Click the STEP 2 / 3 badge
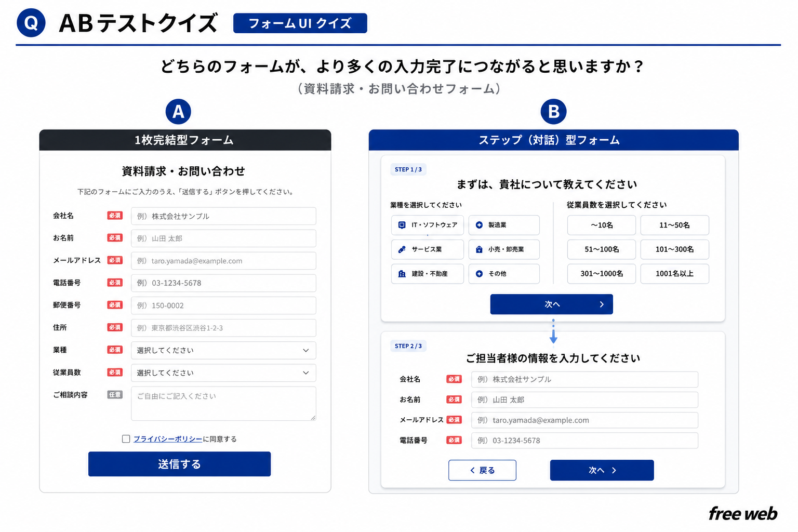Viewport: 798px width, 532px height. (408, 346)
